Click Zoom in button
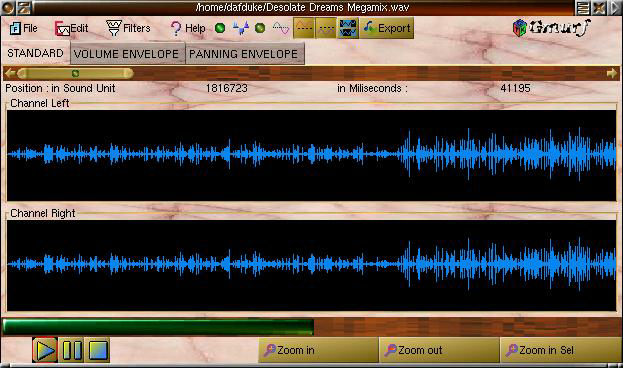The image size is (623, 368). [x=318, y=350]
